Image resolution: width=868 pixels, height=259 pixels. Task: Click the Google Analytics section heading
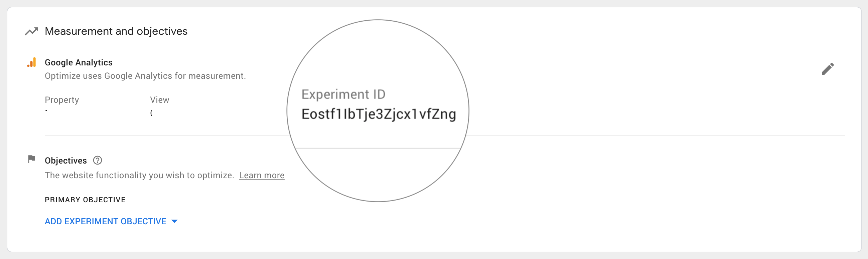click(x=78, y=62)
